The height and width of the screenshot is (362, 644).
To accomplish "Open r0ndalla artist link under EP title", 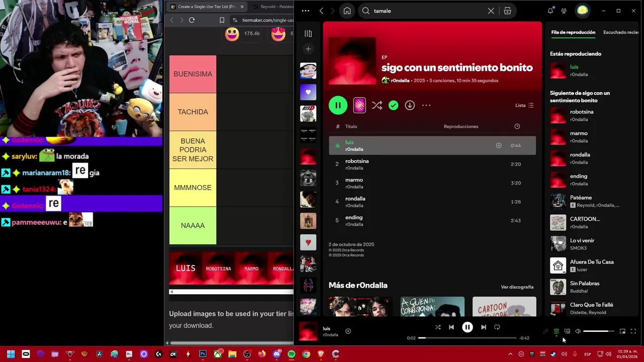I will pyautogui.click(x=400, y=80).
